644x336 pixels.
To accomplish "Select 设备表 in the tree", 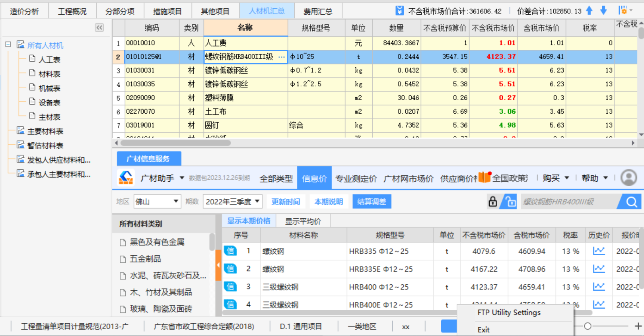I will (x=49, y=103).
